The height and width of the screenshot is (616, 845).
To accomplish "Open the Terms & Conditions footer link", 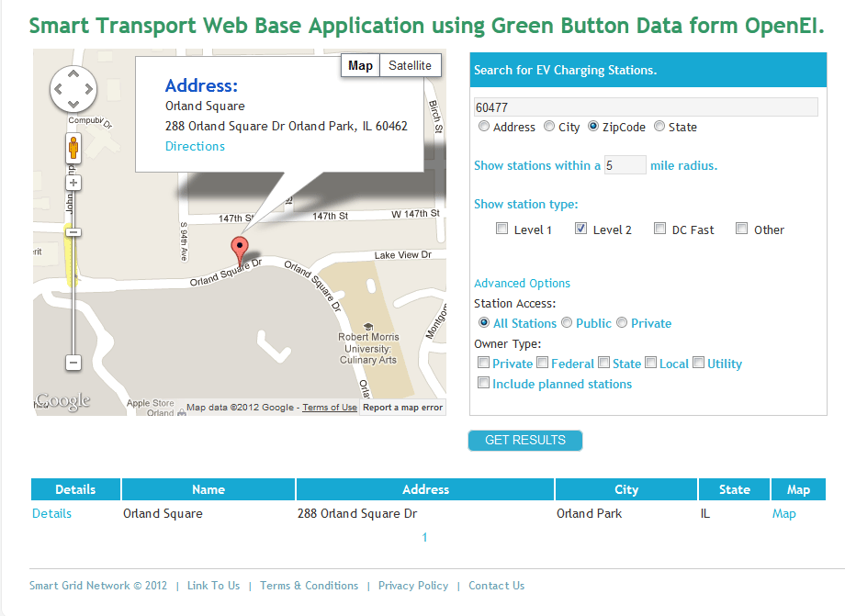I will point(309,586).
